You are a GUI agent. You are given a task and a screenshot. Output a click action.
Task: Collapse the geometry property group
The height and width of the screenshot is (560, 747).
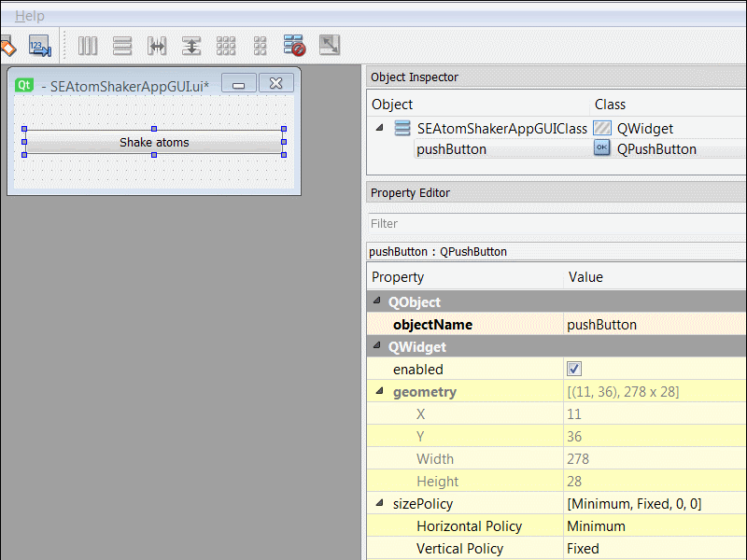pos(379,392)
